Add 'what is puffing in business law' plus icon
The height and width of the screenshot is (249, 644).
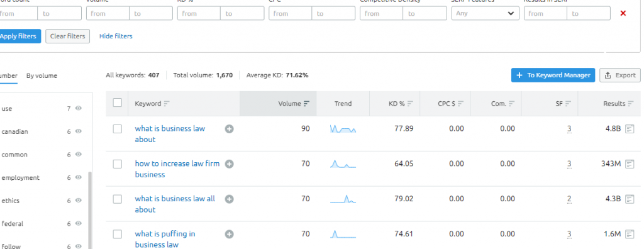point(229,234)
